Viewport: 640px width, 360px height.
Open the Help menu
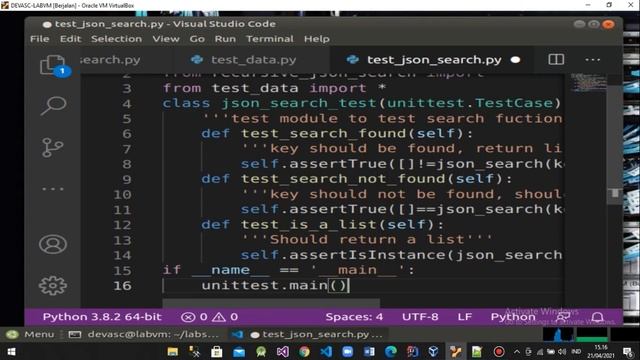[x=317, y=39]
